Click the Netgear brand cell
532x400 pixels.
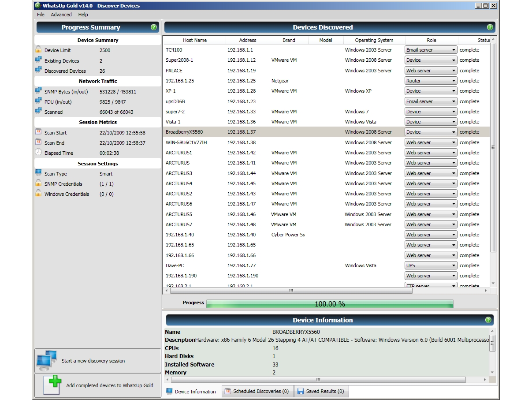281,81
